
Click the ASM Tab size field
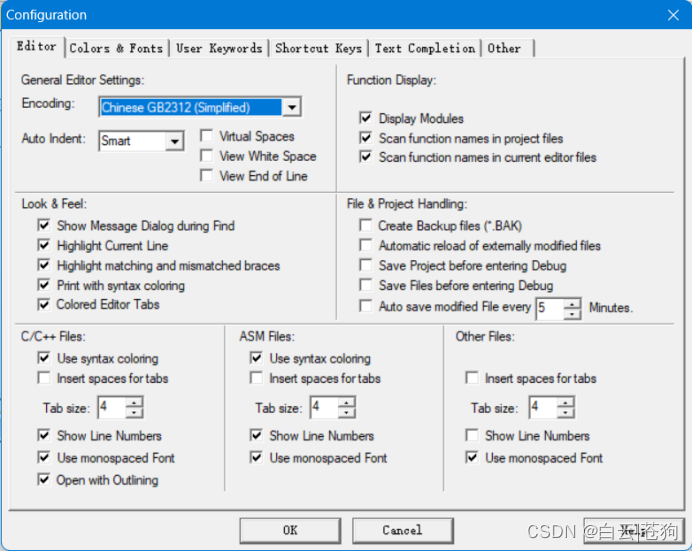tap(324, 407)
